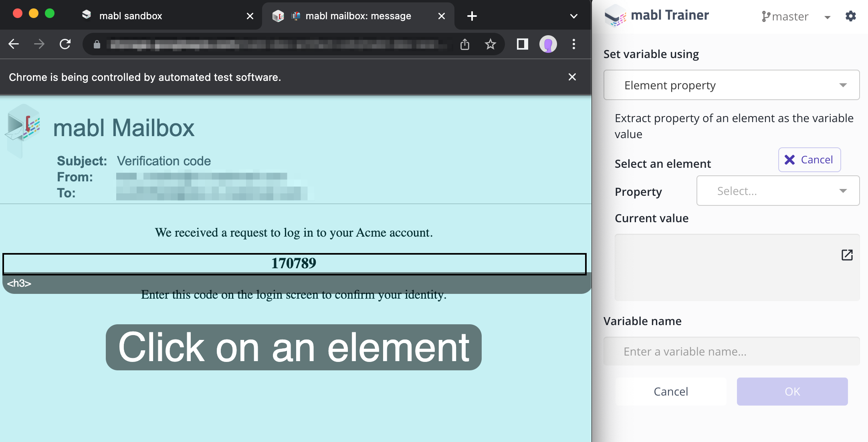Click the share page icon in address bar
Screen dimensions: 868x442
point(464,44)
